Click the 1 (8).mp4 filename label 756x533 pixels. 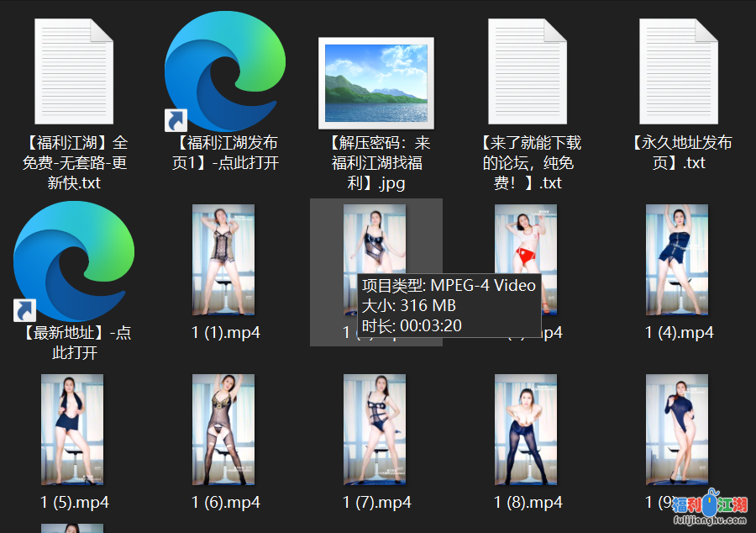pos(528,503)
